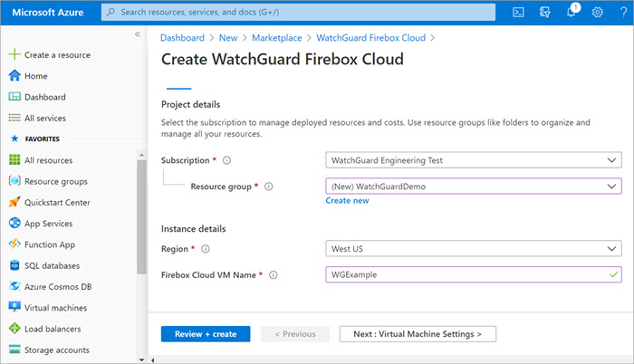This screenshot has width=634, height=364.
Task: Click info icon next to Subscription
Action: coord(226,160)
